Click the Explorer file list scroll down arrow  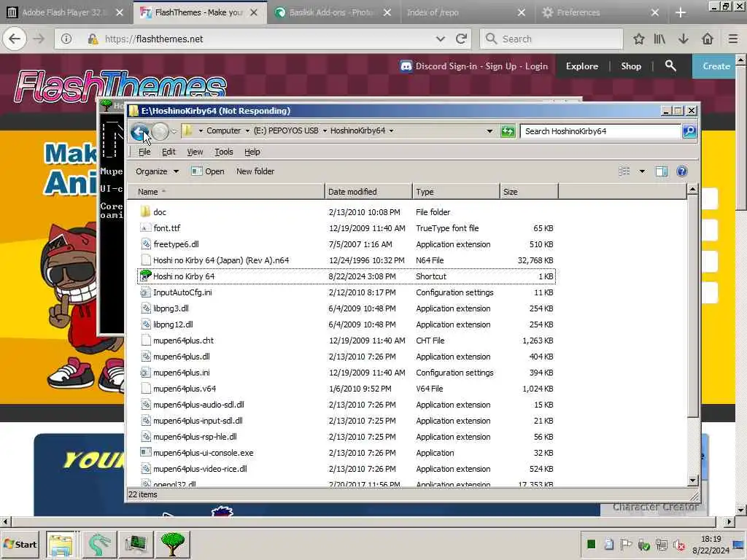coord(693,481)
